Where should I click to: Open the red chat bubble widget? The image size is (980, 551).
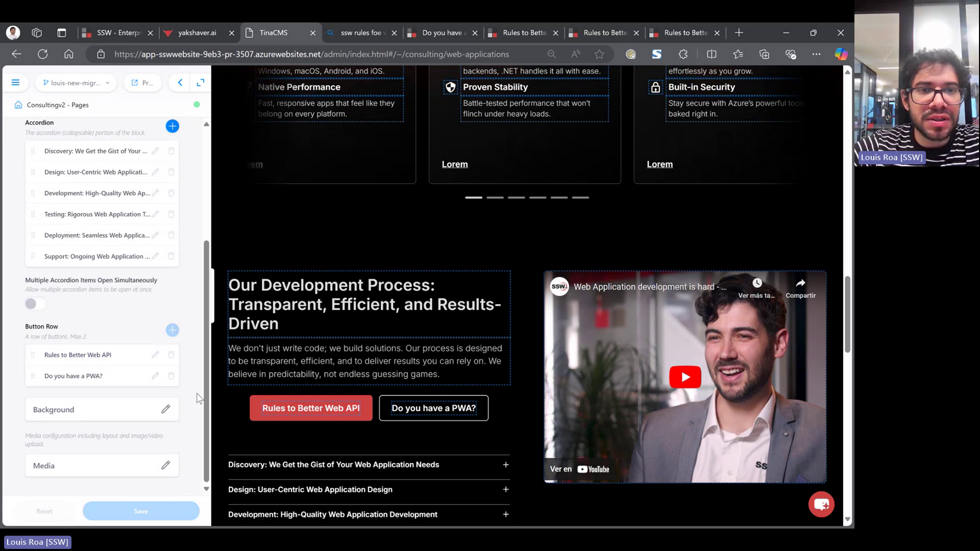point(821,504)
